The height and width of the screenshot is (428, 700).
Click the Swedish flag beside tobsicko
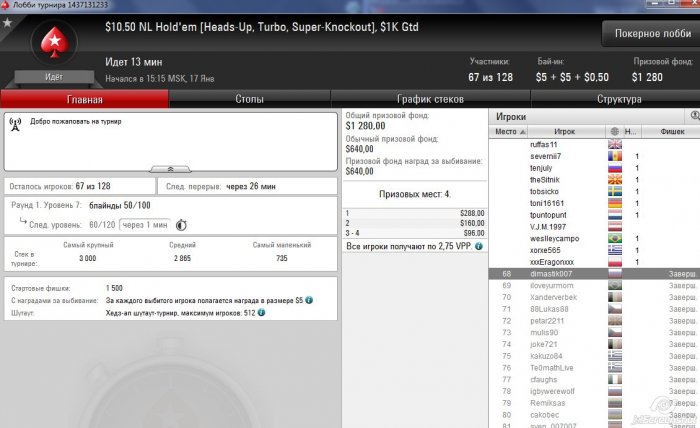(615, 191)
